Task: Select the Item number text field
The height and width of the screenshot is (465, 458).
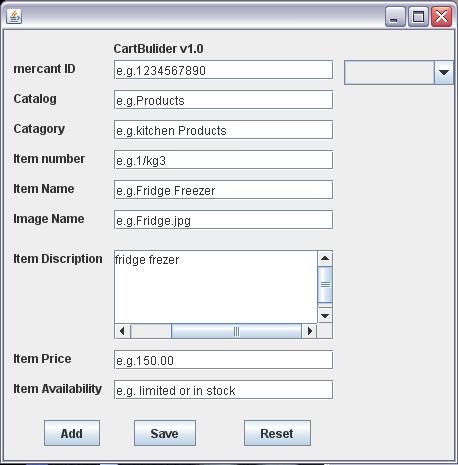Action: 223,160
